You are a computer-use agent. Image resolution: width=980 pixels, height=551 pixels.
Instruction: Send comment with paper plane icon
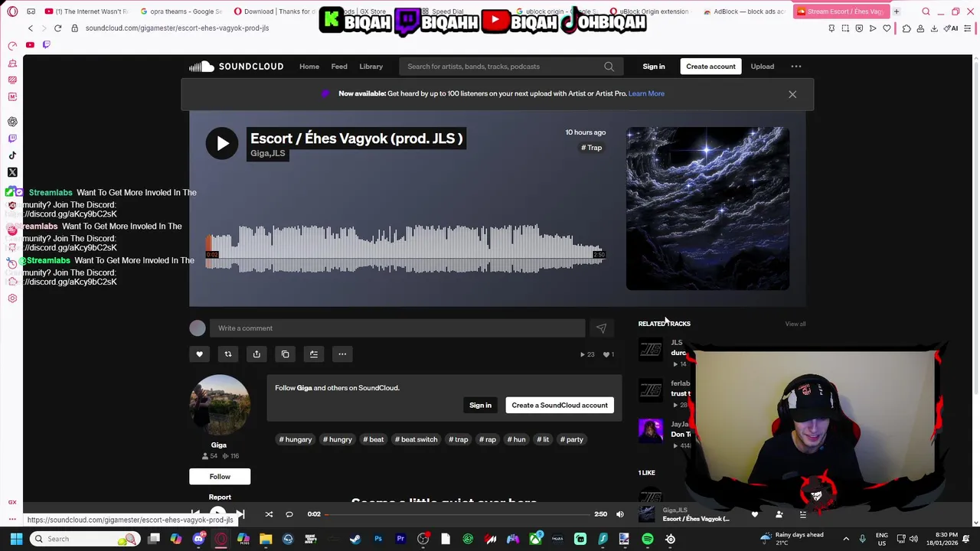coord(601,328)
